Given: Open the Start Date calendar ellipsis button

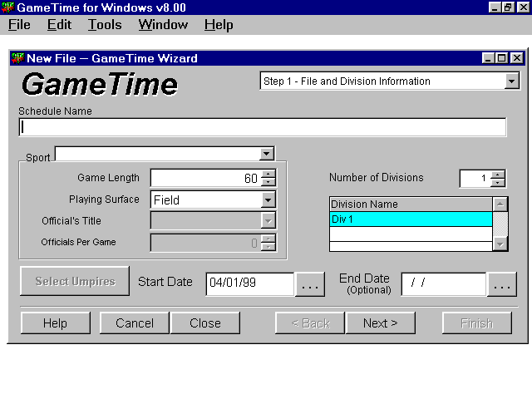Looking at the screenshot, I should coord(310,284).
